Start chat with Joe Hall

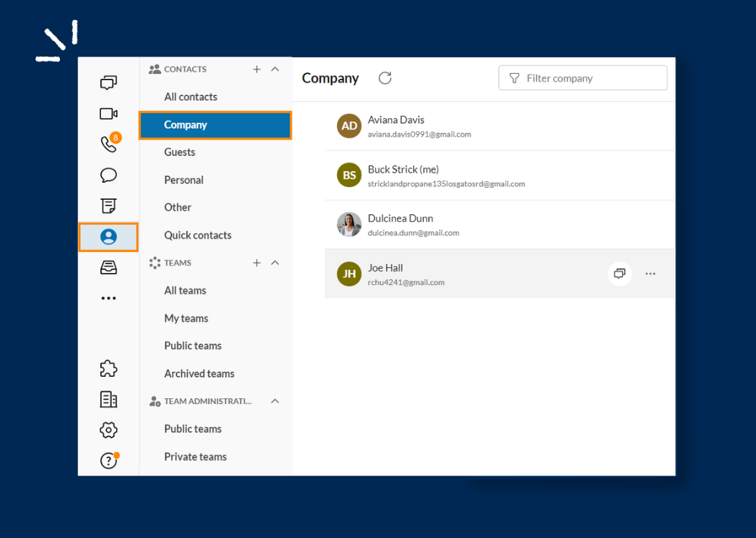(x=619, y=274)
